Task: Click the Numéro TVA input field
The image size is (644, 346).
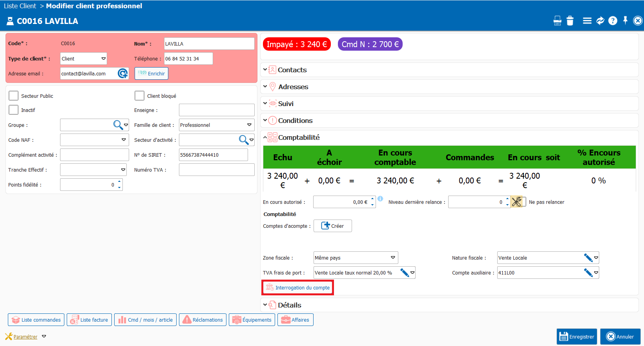Action: point(217,170)
